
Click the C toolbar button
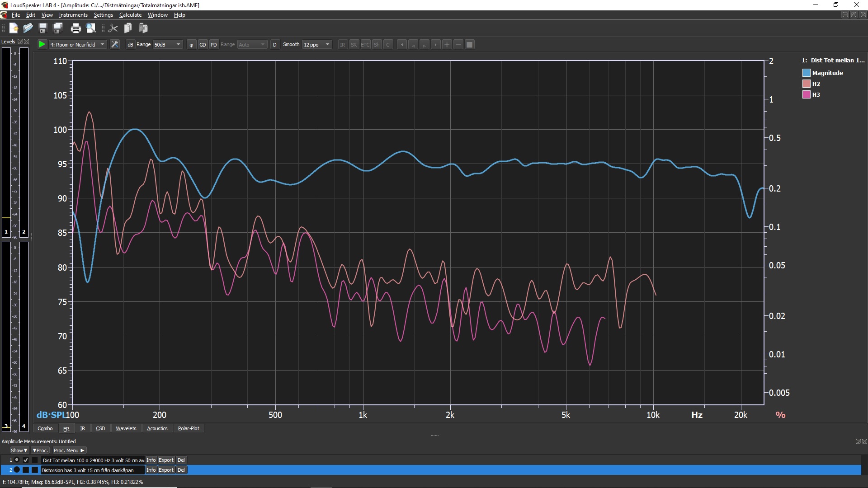point(388,44)
